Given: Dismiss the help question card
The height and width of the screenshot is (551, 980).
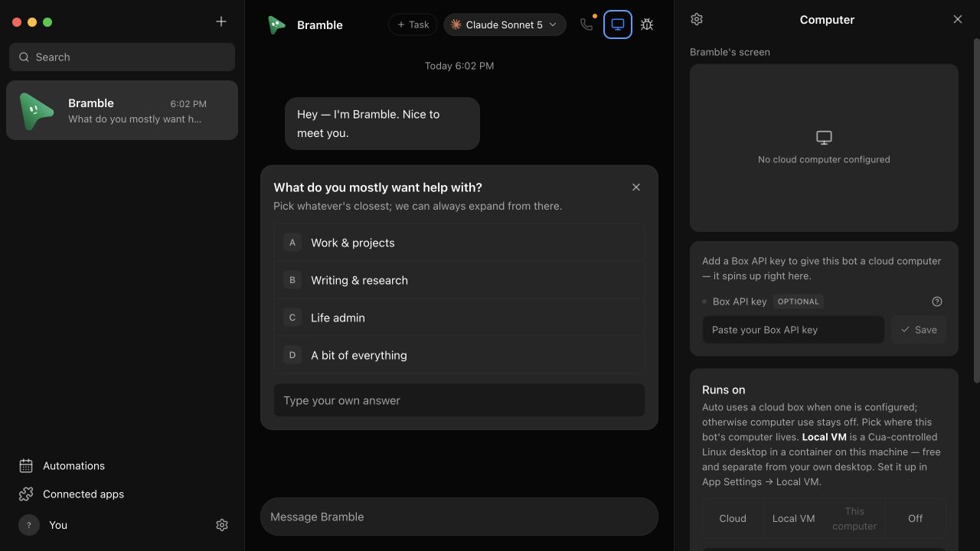Looking at the screenshot, I should coord(636,187).
